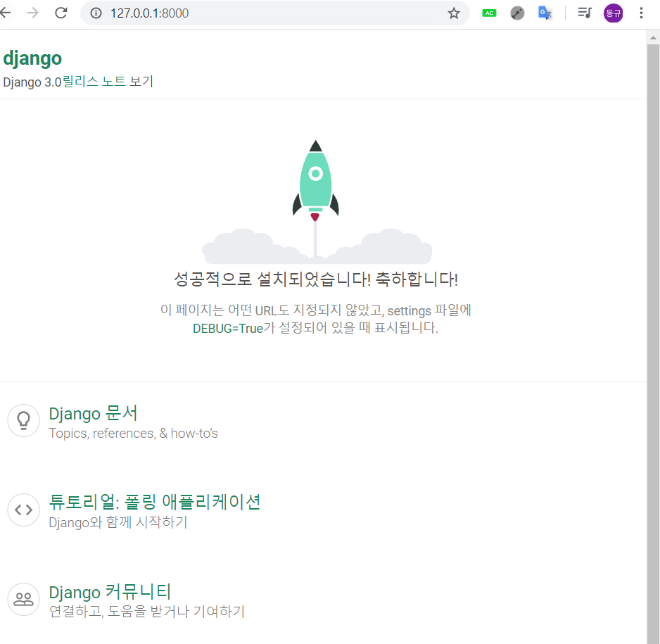View site information icon in address bar

pyautogui.click(x=96, y=13)
